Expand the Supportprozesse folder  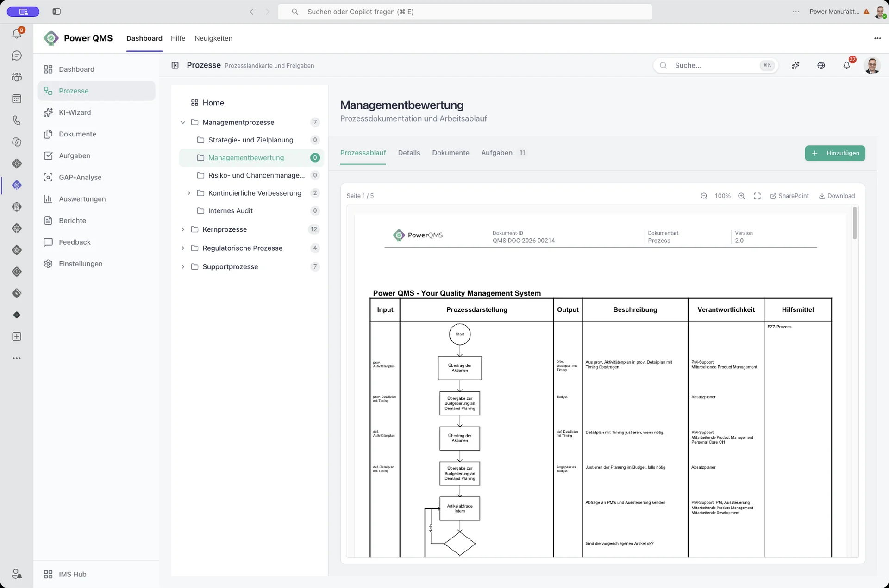click(x=182, y=266)
